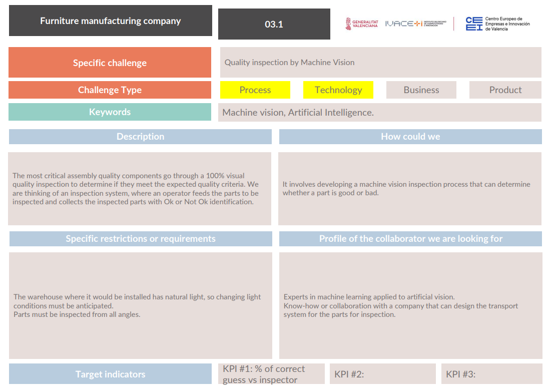Click the 03.1 challenge number box
Viewport: 552px width, 392px height.
tap(274, 24)
